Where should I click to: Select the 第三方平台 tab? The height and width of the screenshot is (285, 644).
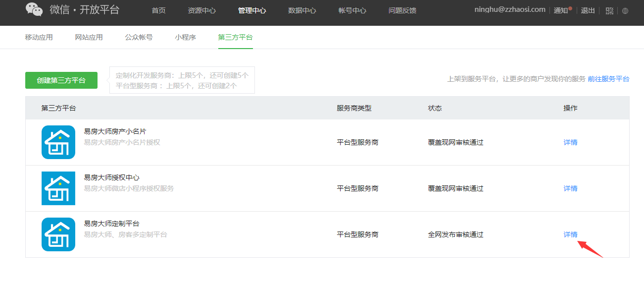(236, 37)
